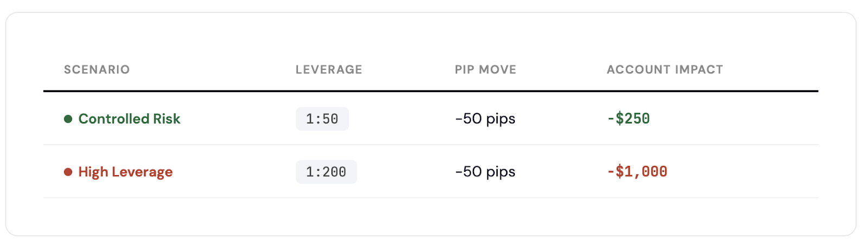Select -50 pips in Controlled Risk row
The height and width of the screenshot is (244, 868).
pyautogui.click(x=486, y=119)
